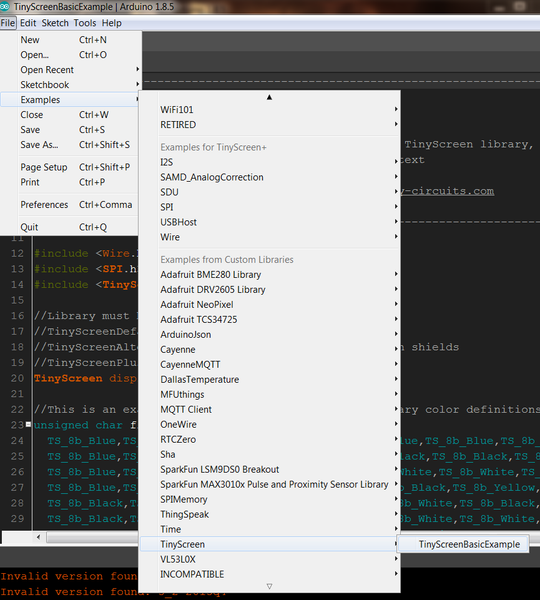Open SparkFun MAX3010x Sensor Library examples
Image resolution: width=540 pixels, height=600 pixels.
point(270,484)
